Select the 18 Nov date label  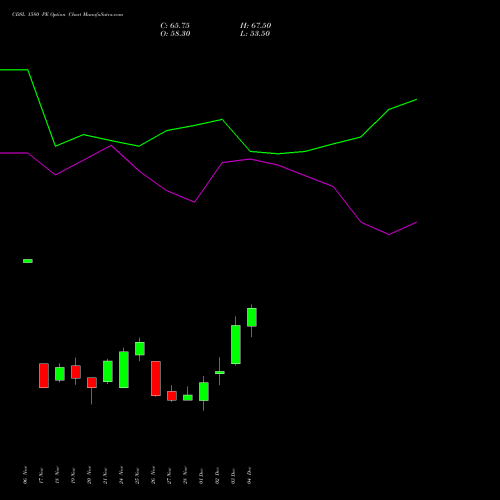pos(57,475)
